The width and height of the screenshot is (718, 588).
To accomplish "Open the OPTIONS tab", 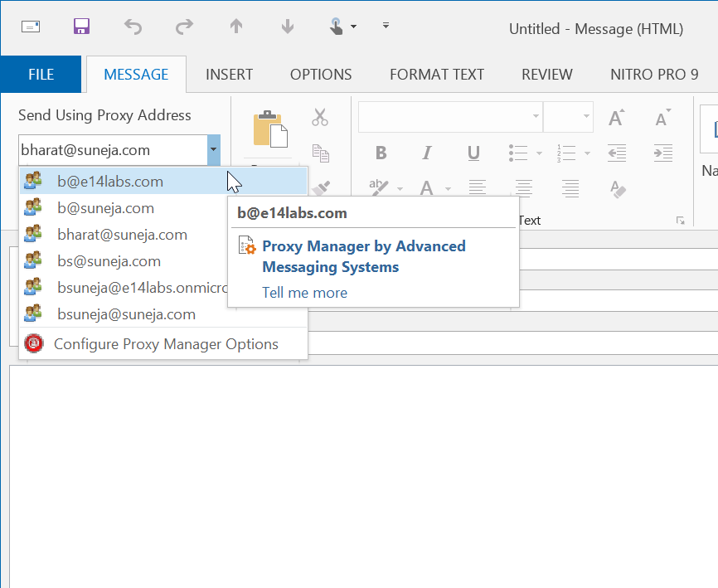I will [x=321, y=74].
